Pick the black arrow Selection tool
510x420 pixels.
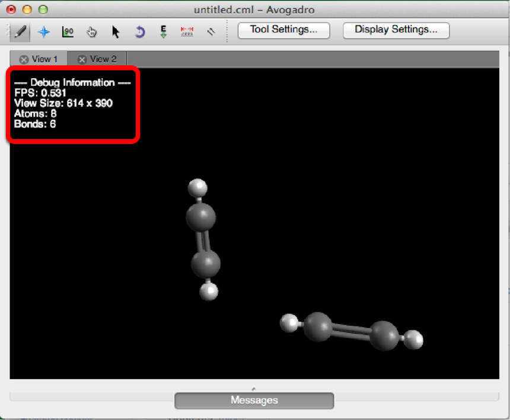(116, 31)
